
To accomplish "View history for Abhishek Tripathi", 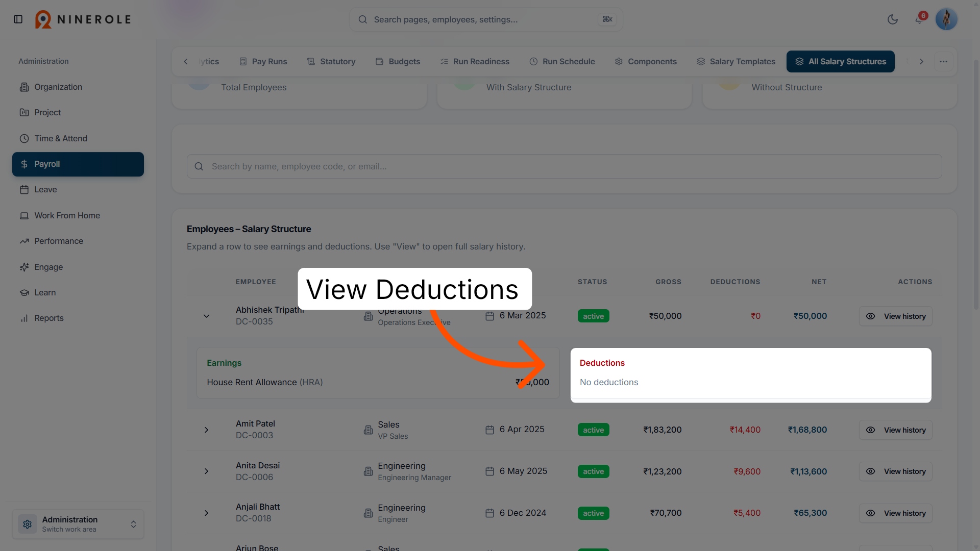I will click(895, 316).
